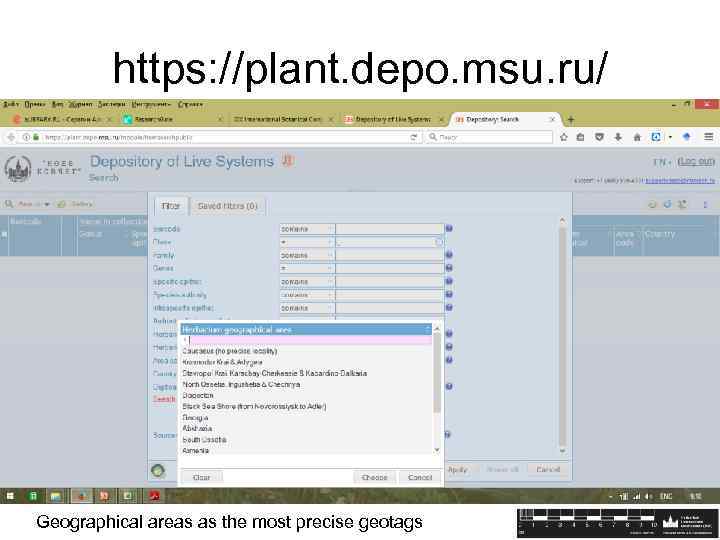Open the Genus '=' operator dropdown
This screenshot has width=720, height=540.
(307, 268)
